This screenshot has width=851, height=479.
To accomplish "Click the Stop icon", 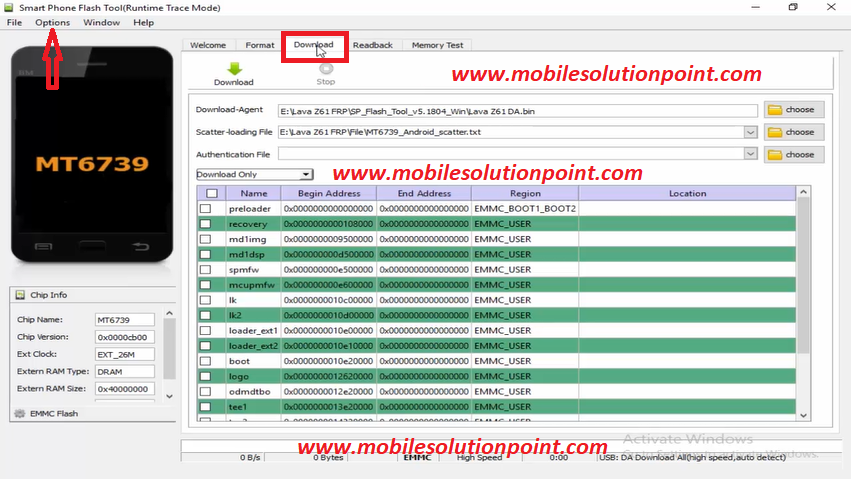I will click(326, 69).
